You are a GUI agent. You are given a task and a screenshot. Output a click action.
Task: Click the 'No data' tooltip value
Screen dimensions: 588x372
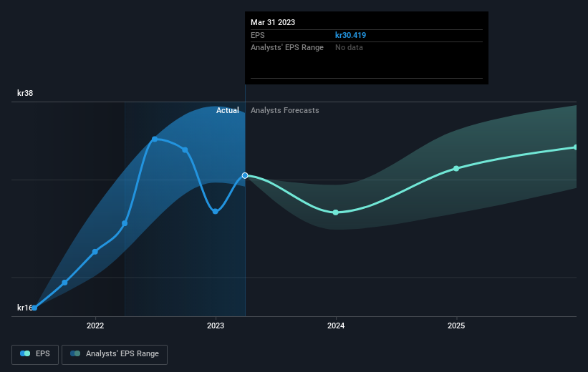(349, 48)
